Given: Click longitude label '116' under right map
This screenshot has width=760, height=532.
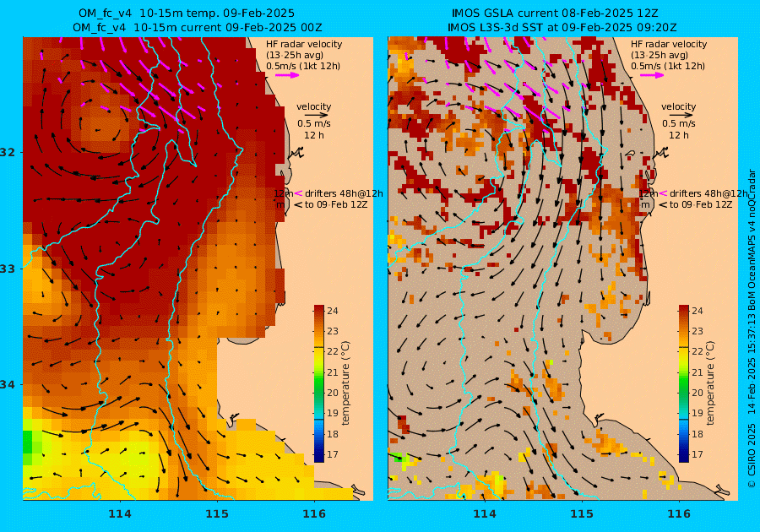Looking at the screenshot, I should point(679,513).
